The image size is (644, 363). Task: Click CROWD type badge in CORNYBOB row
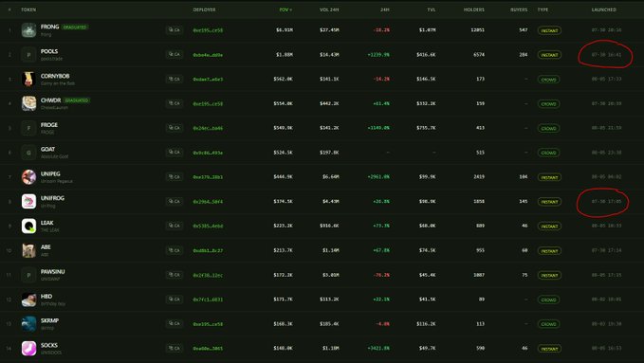(x=548, y=80)
